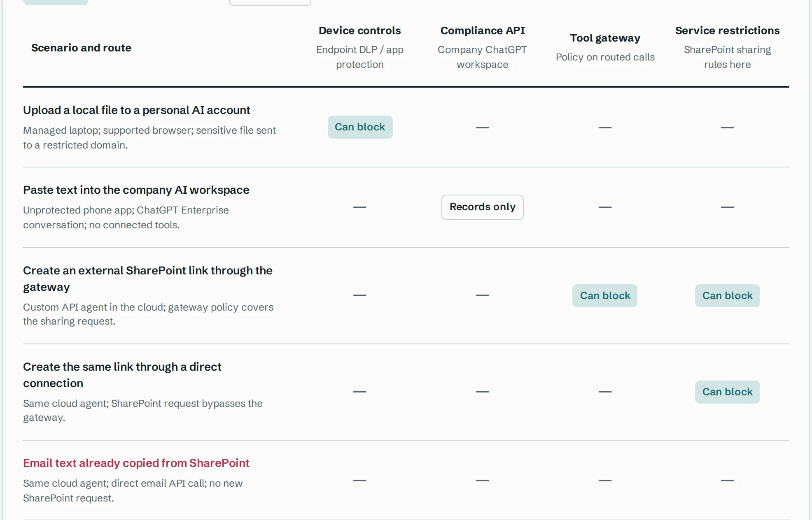This screenshot has width=812, height=520.
Task: Select the Device controls column header
Action: tap(360, 30)
